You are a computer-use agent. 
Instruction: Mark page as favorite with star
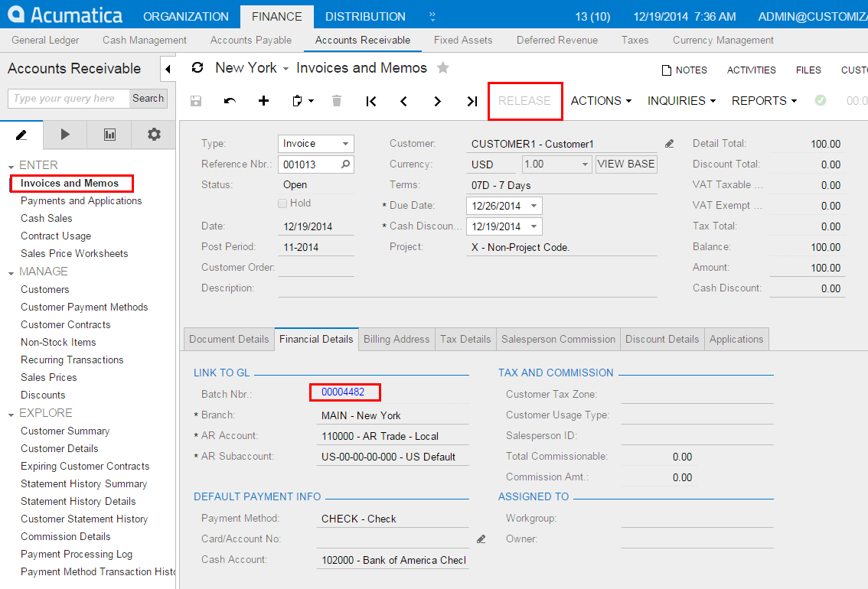pos(442,68)
